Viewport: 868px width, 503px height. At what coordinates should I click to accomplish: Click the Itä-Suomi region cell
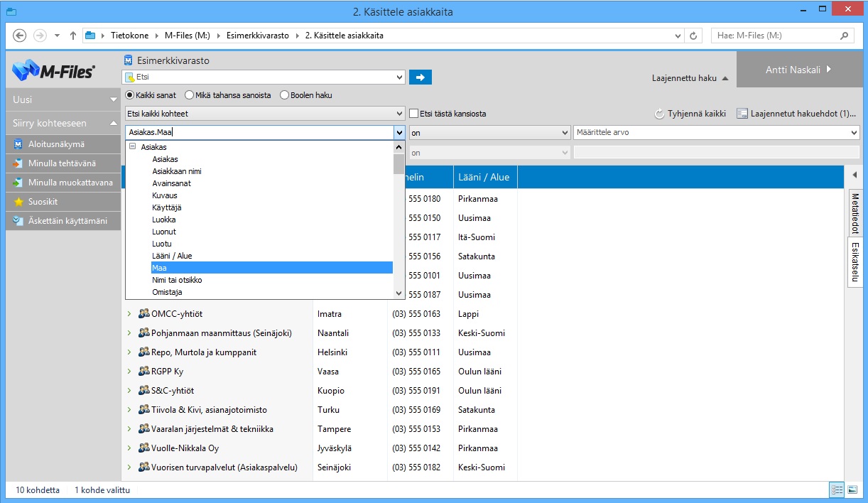pyautogui.click(x=477, y=237)
